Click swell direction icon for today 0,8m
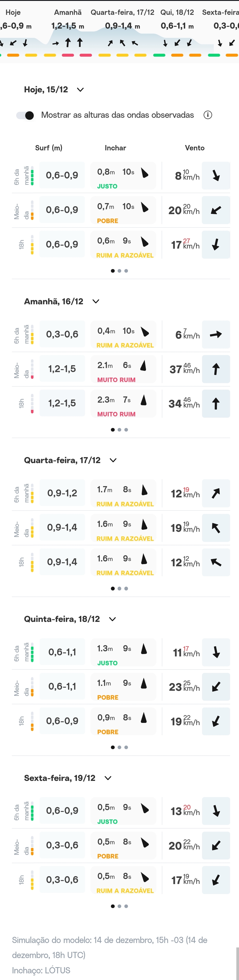Image resolution: width=239 pixels, height=980 pixels. (145, 173)
